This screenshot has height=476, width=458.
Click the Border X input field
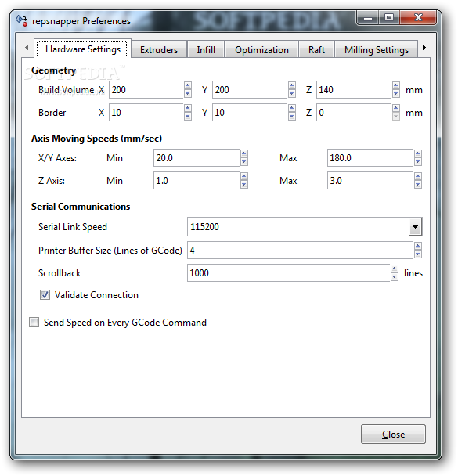click(146, 112)
